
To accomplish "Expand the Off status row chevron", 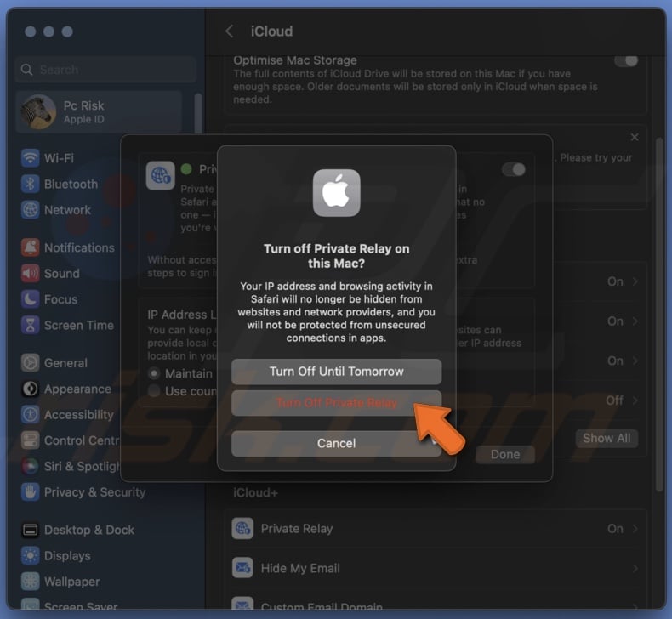I will coord(635,400).
